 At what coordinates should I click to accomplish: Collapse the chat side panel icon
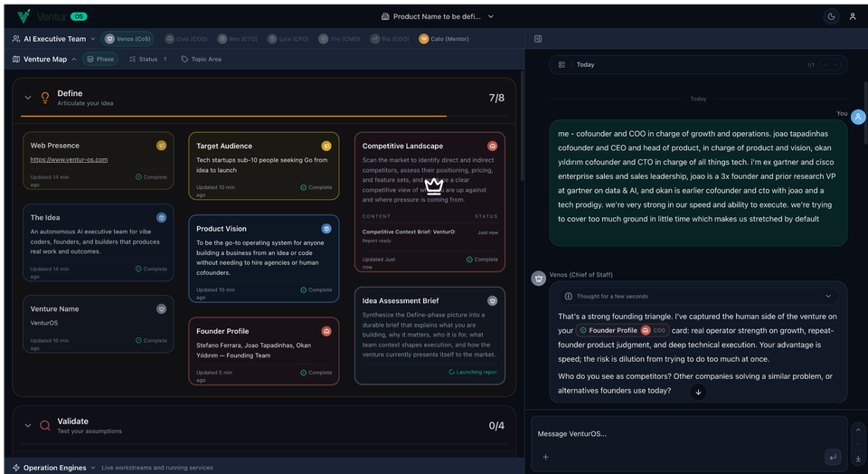[538, 39]
